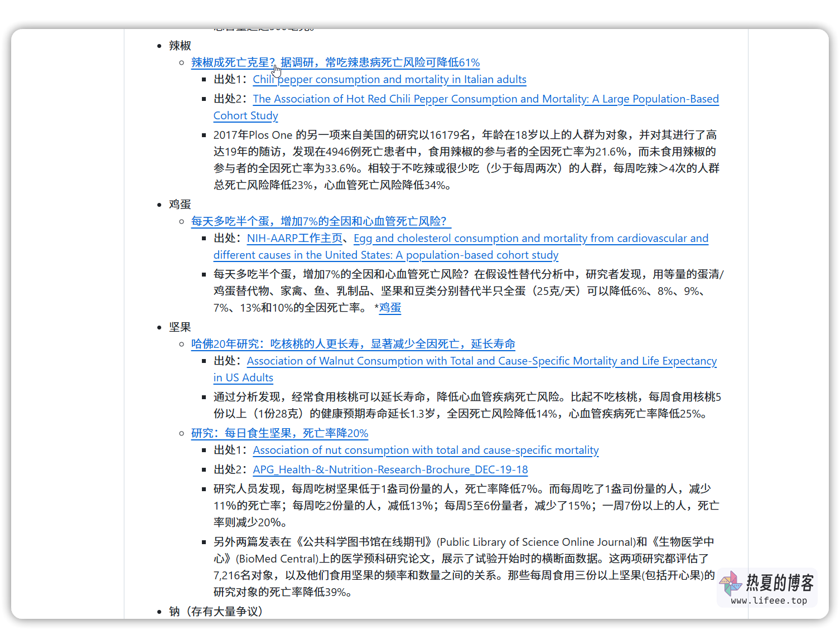Click the 钠（存有大量争议）list heading
Viewport: 840px width, 630px height.
(216, 612)
